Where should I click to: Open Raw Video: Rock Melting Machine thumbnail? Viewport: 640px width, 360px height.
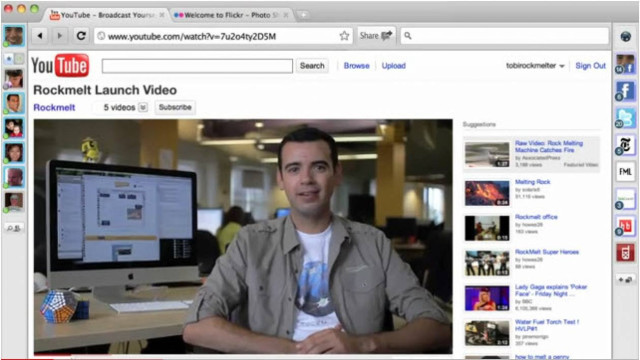tap(487, 154)
